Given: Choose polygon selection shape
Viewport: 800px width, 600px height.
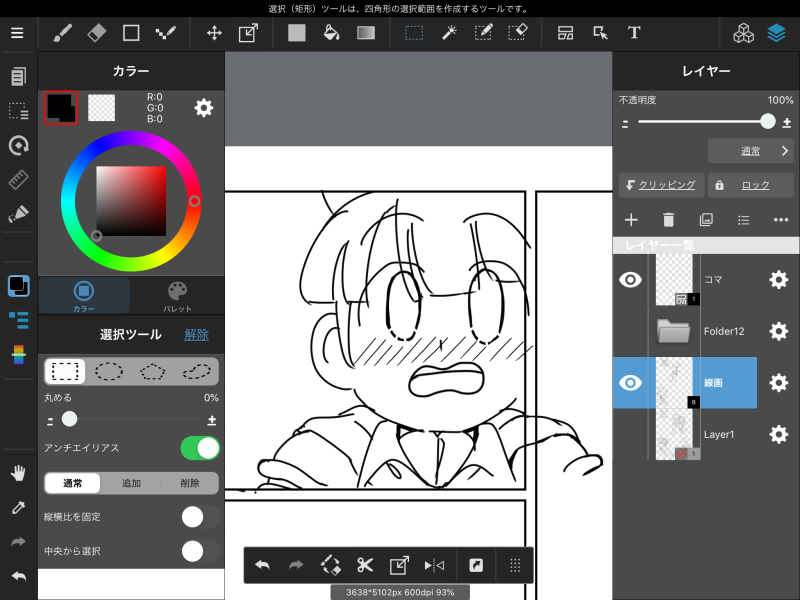Looking at the screenshot, I should click(x=153, y=371).
